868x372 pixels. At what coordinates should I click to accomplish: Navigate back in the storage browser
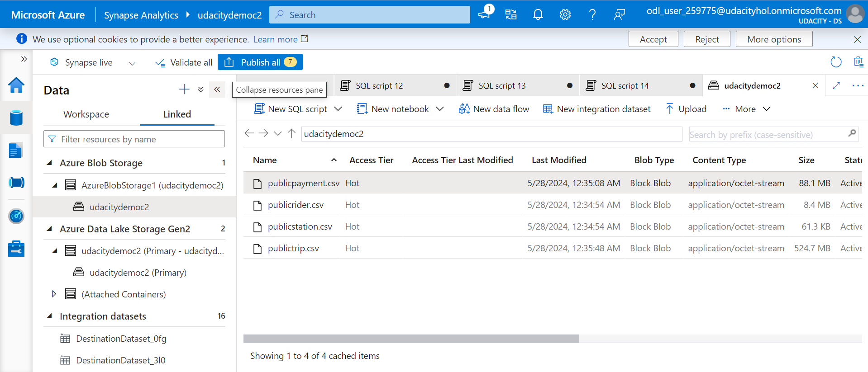[249, 133]
